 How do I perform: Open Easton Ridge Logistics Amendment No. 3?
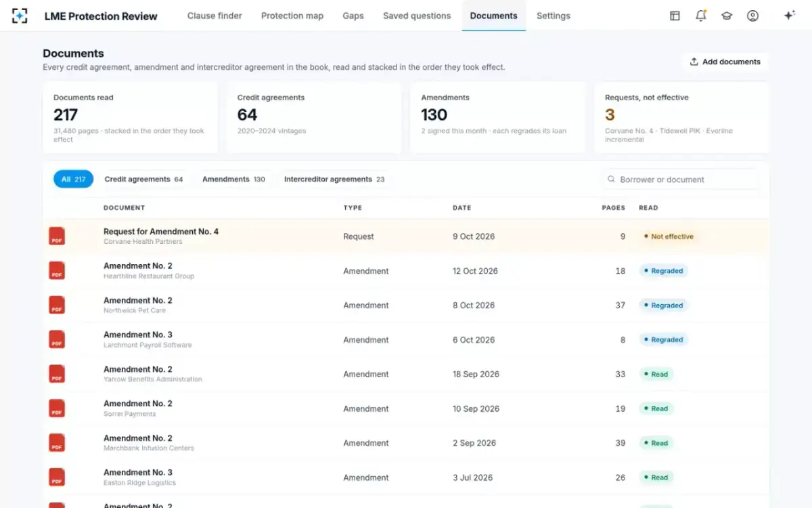[x=138, y=473]
